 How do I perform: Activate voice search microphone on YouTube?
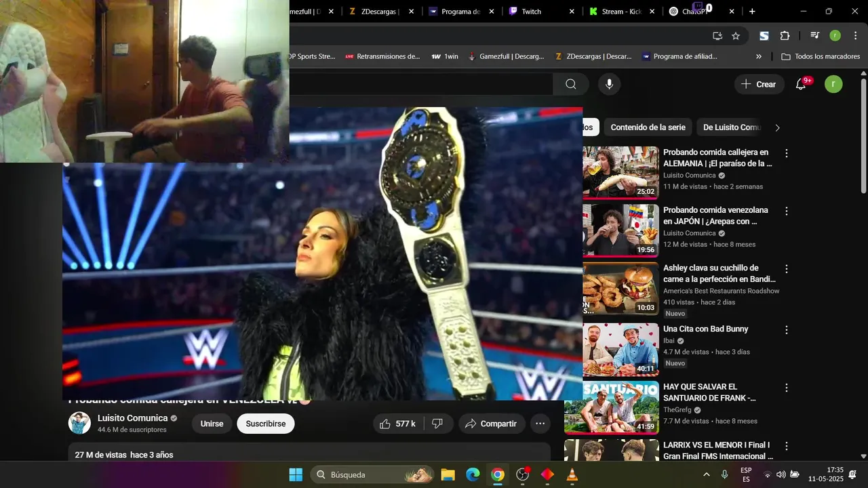pos(609,84)
